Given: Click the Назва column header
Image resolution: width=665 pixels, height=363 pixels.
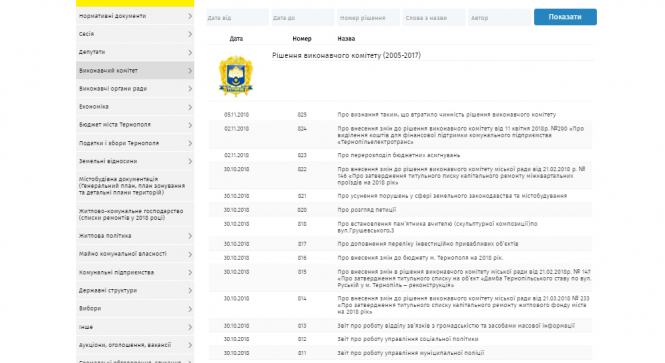Looking at the screenshot, I should pos(346,39).
